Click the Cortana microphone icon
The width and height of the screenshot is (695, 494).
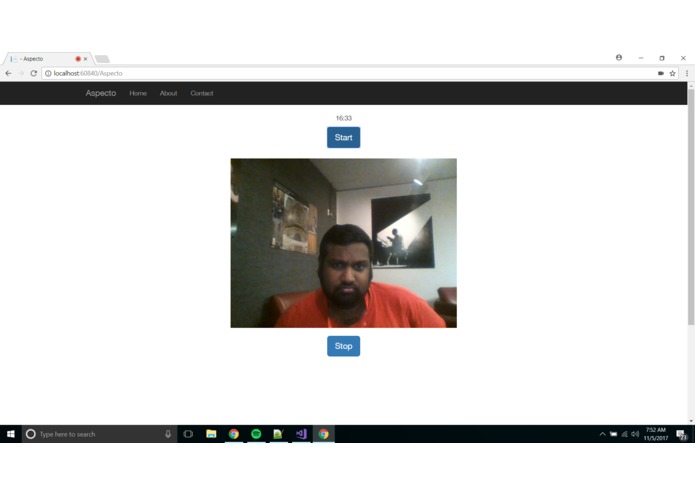coord(168,434)
